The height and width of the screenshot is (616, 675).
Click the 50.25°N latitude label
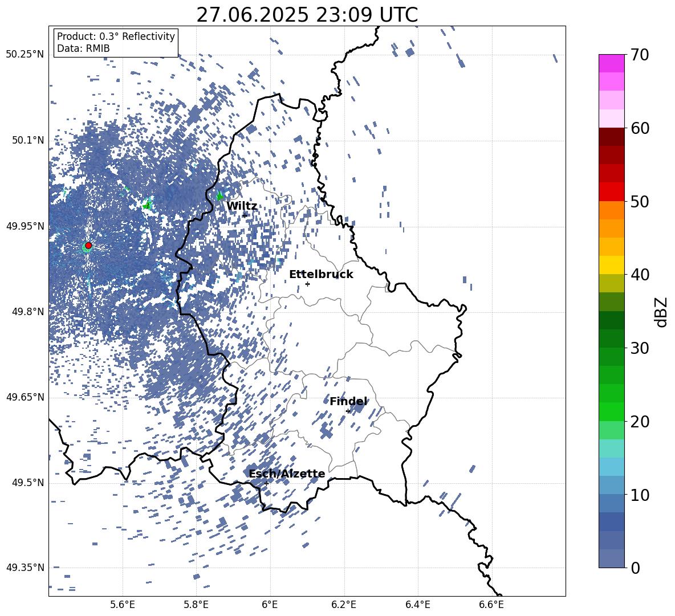coord(25,55)
